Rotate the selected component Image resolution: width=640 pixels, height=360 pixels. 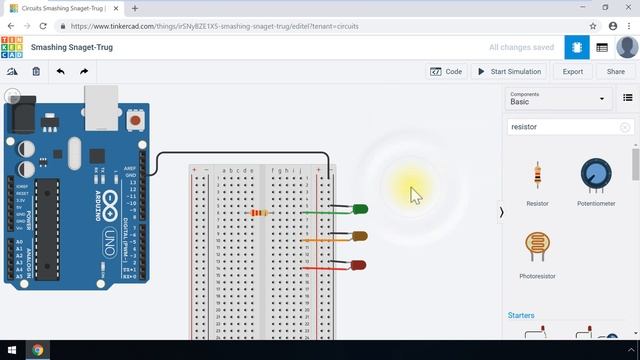[12, 71]
